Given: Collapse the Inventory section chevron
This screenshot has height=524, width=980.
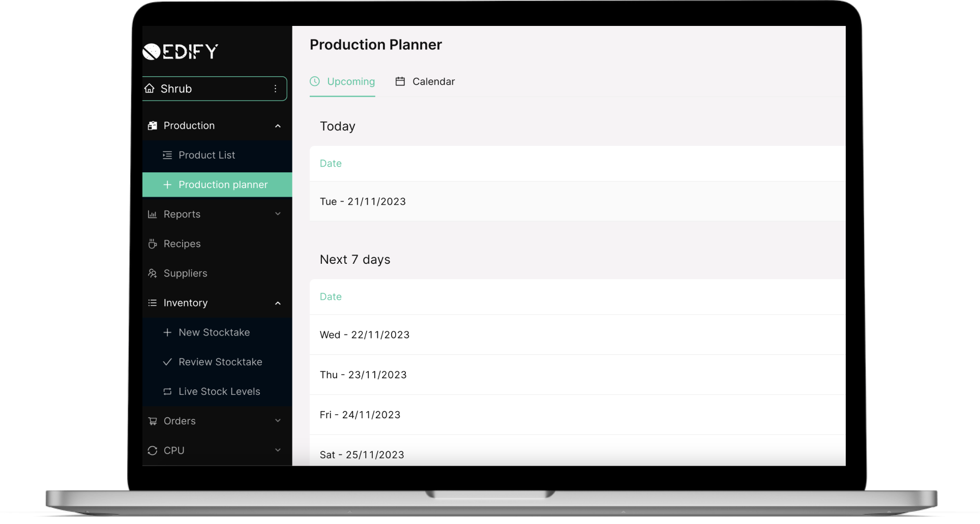Looking at the screenshot, I should 278,303.
